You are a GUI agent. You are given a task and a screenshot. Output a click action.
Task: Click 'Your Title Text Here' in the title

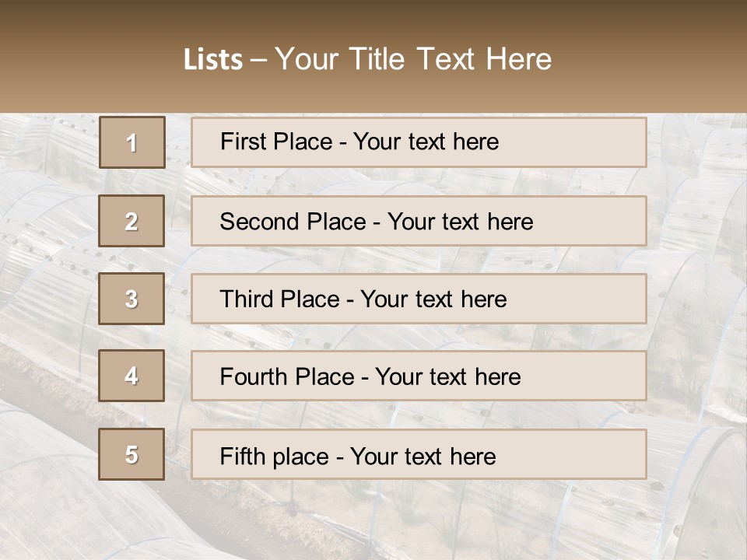(x=413, y=59)
